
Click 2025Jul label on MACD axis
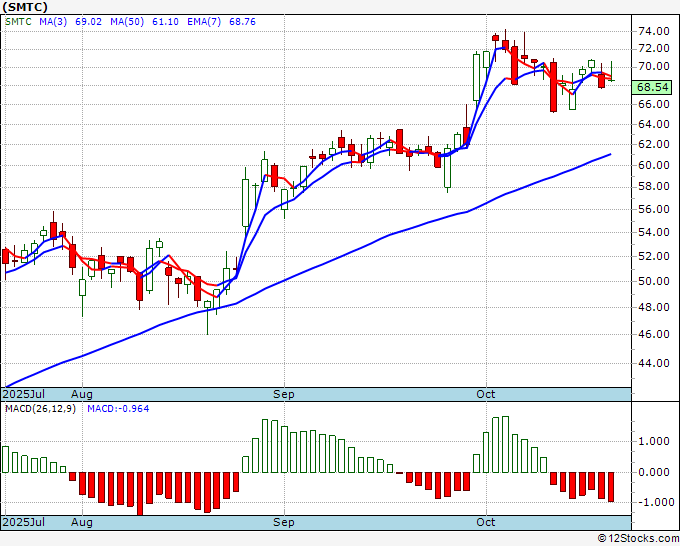[24, 522]
